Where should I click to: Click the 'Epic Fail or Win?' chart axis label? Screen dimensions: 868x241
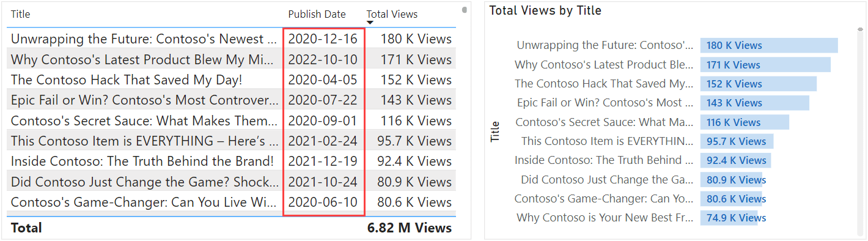[605, 103]
